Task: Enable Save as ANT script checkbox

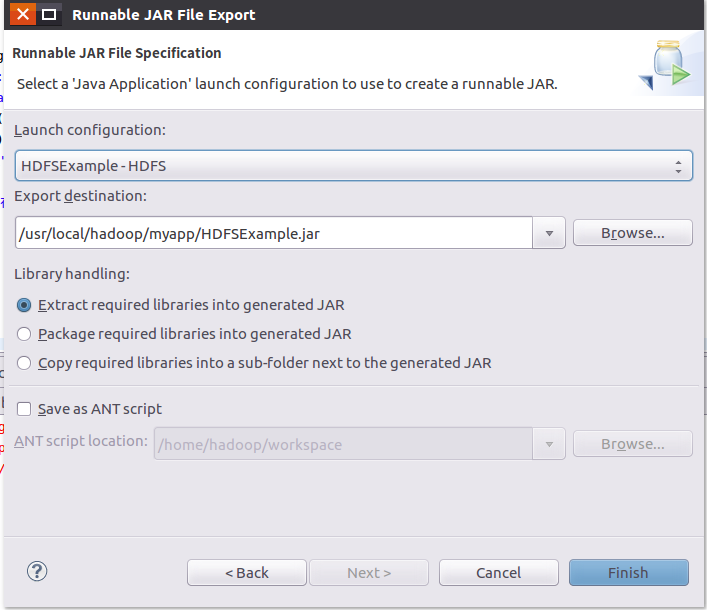Action: [25, 409]
